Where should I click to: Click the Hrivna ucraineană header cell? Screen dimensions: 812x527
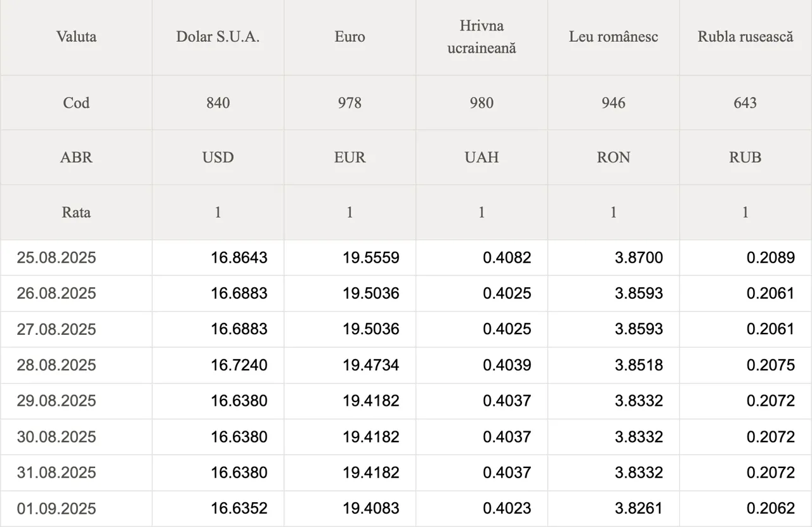coord(481,37)
